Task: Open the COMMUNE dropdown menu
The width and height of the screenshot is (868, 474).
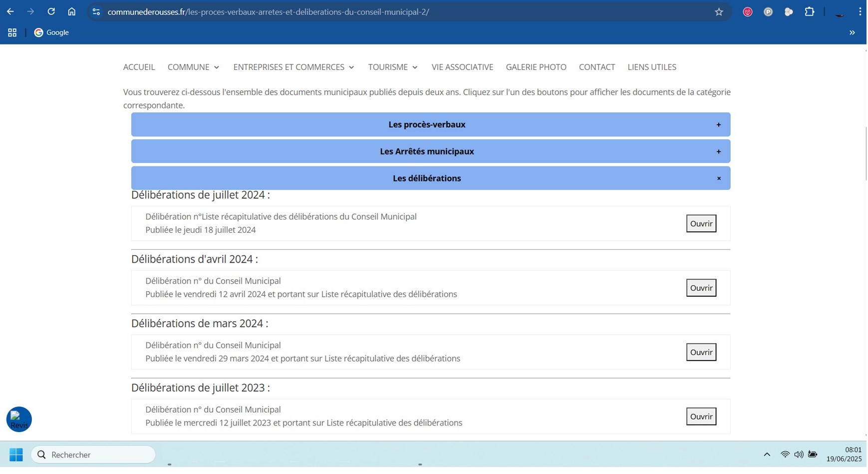Action: click(x=193, y=67)
